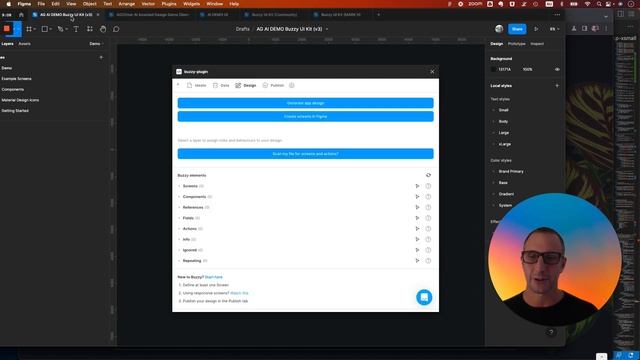
Task: Select the Rectangle shape tool
Action: pos(44,29)
